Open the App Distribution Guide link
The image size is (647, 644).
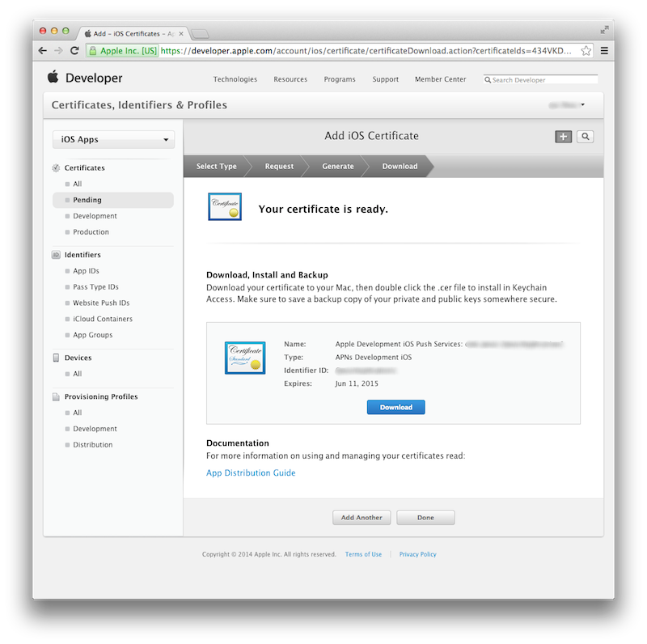point(251,472)
